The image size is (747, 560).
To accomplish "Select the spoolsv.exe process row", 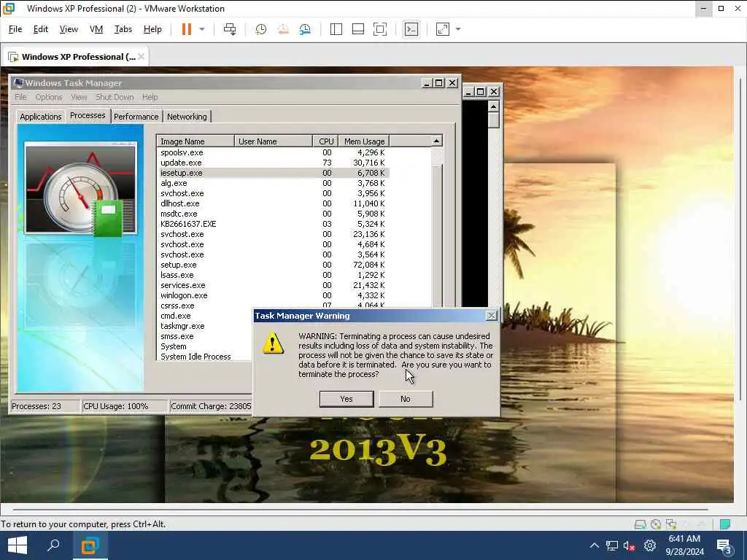I will pyautogui.click(x=273, y=152).
